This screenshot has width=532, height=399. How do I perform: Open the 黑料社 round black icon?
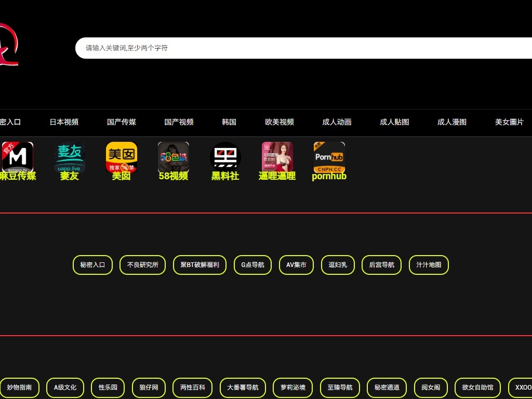[225, 157]
